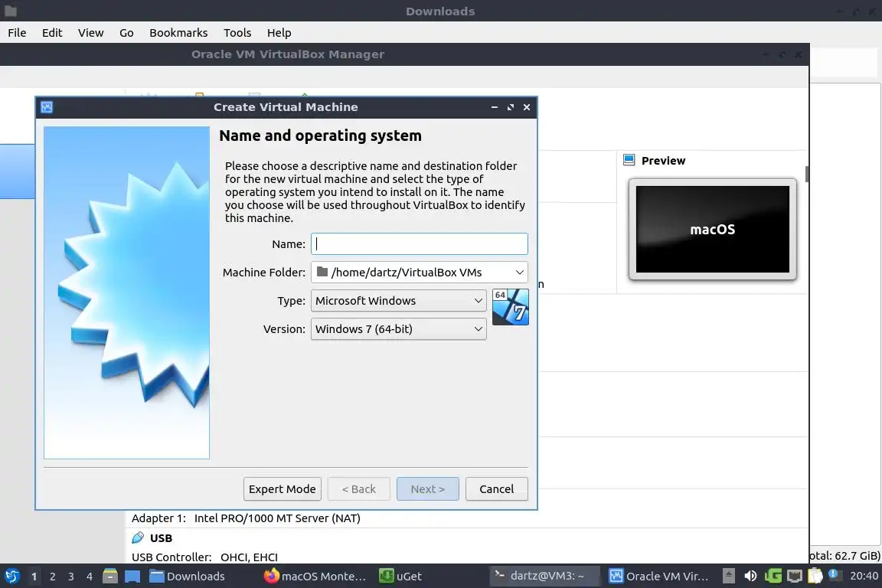Viewport: 882px width, 588px height.
Task: Click the 20:40 clock in taskbar
Action: coord(864,576)
